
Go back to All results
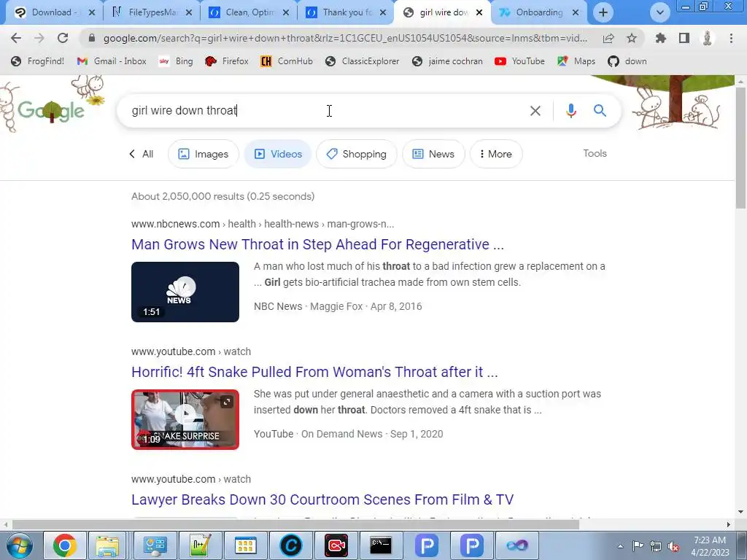click(x=141, y=154)
